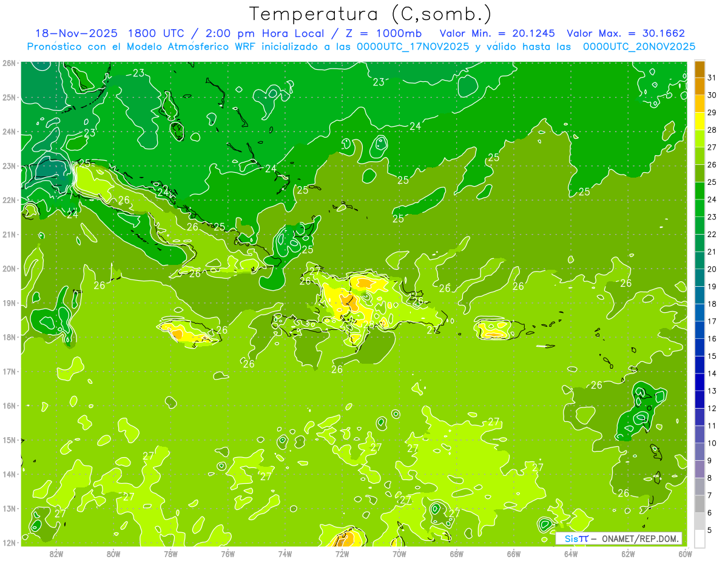Click the gold swatch between 29 and 30
Screen dimensions: 728x562
(x=699, y=103)
